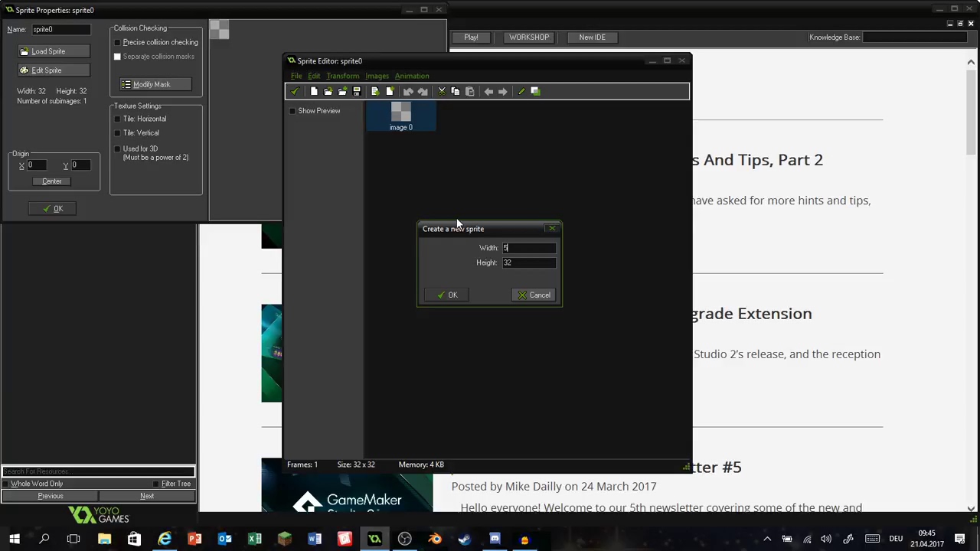The image size is (980, 551).
Task: Click the add empty image icon
Action: tap(390, 92)
